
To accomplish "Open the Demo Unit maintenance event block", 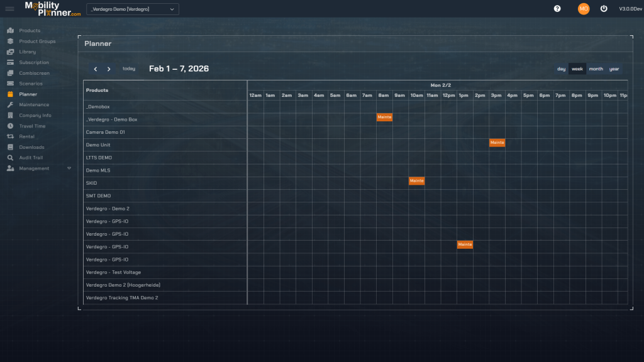I will point(497,143).
